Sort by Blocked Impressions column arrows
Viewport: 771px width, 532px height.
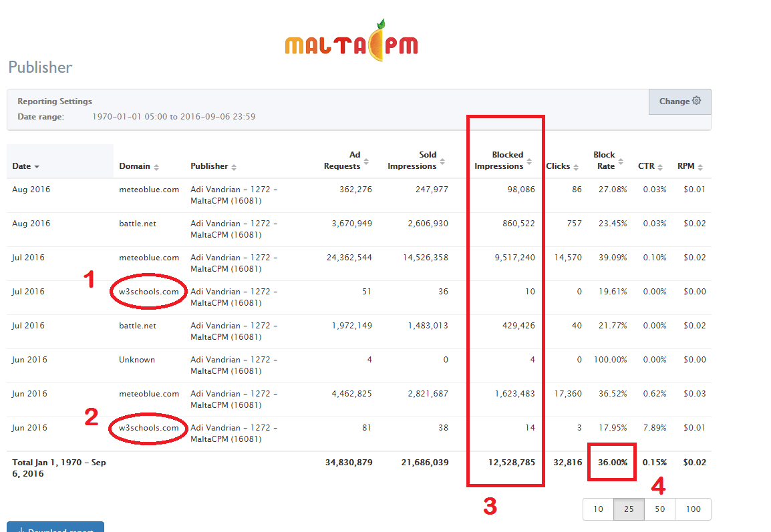pyautogui.click(x=529, y=161)
